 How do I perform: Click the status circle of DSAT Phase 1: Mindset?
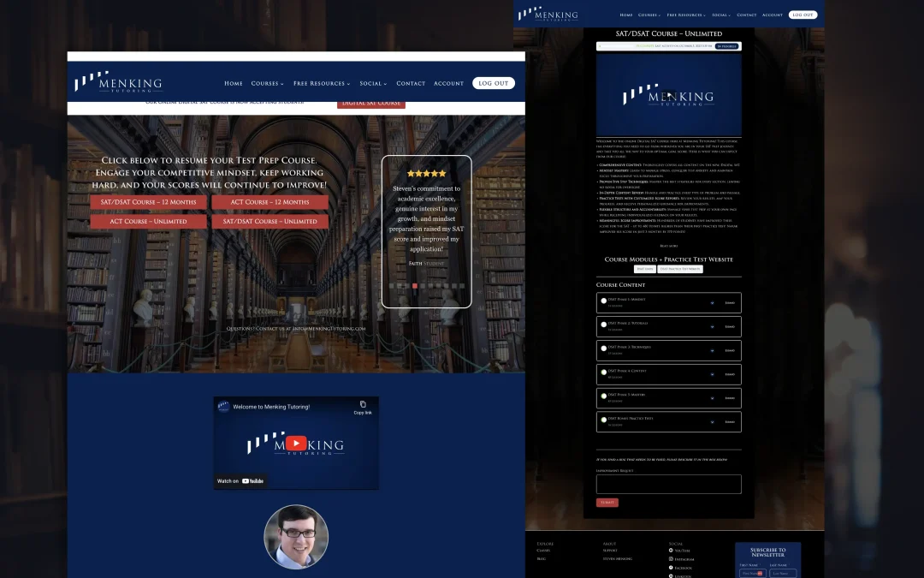[x=603, y=301]
